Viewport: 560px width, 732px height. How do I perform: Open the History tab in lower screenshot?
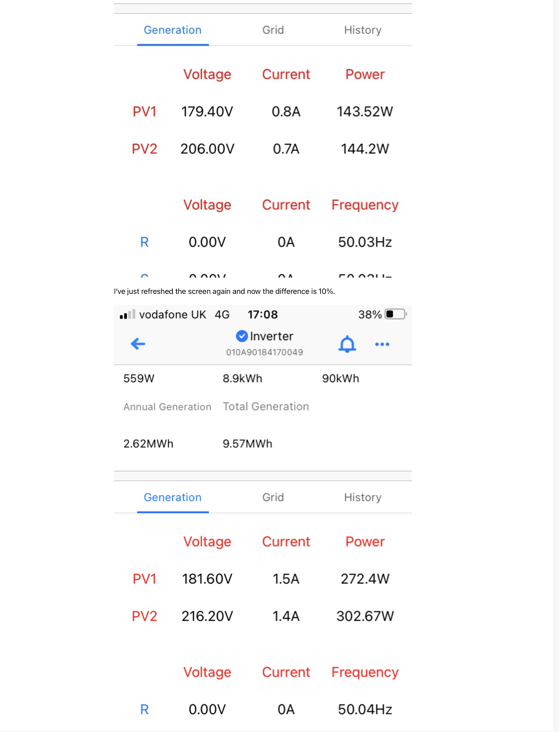coord(363,497)
